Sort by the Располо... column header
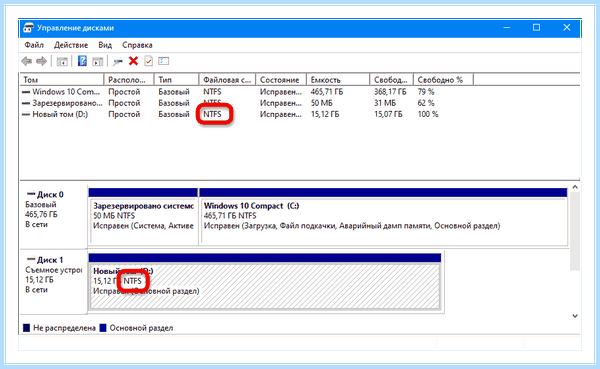The image size is (600, 369). 129,80
